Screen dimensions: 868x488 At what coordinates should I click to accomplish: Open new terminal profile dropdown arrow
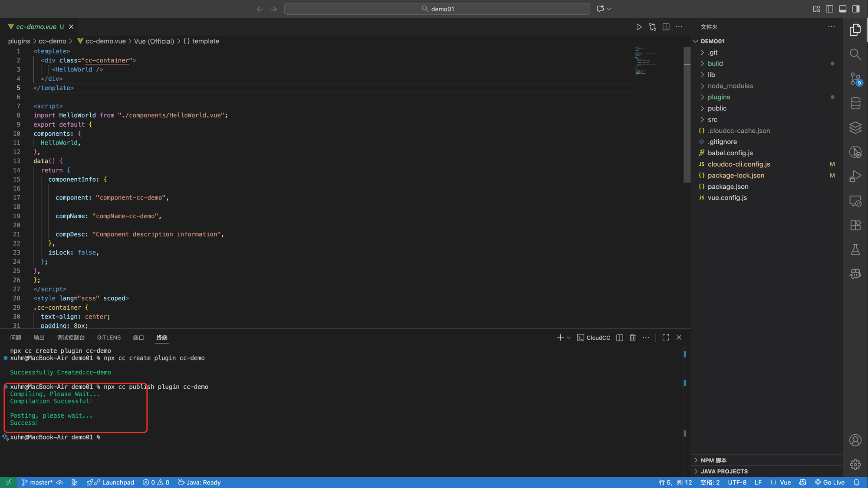569,337
